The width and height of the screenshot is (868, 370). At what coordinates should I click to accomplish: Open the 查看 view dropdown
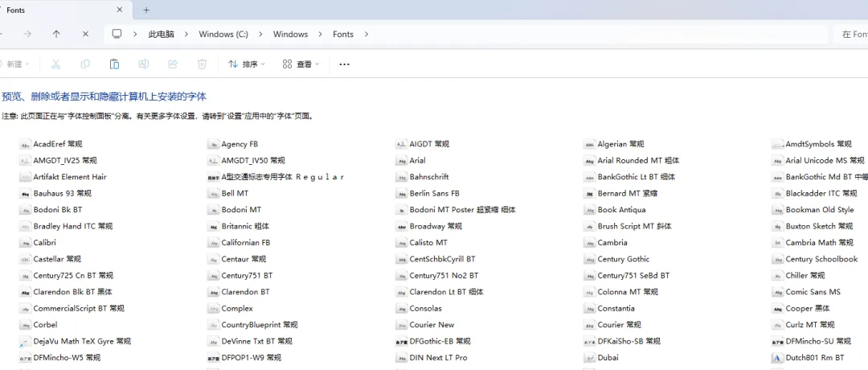pyautogui.click(x=301, y=64)
